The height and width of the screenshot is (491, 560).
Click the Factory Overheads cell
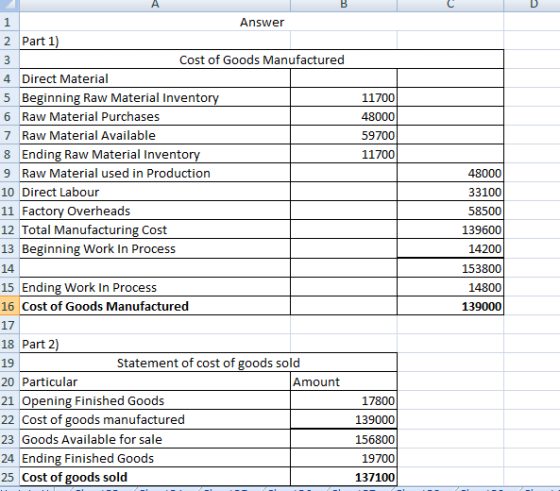[155, 211]
